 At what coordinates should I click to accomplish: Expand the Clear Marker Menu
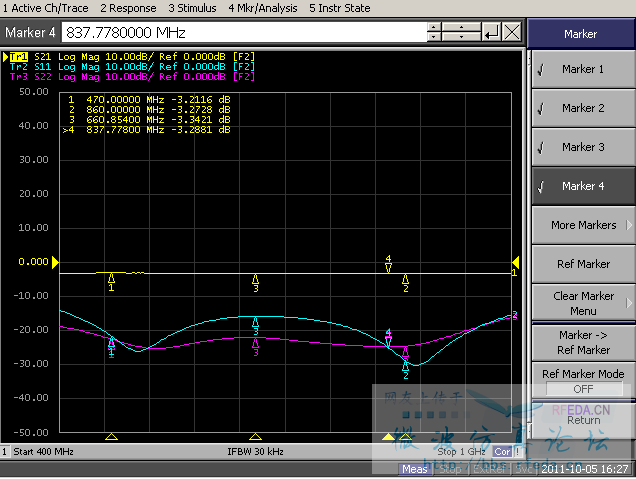583,303
